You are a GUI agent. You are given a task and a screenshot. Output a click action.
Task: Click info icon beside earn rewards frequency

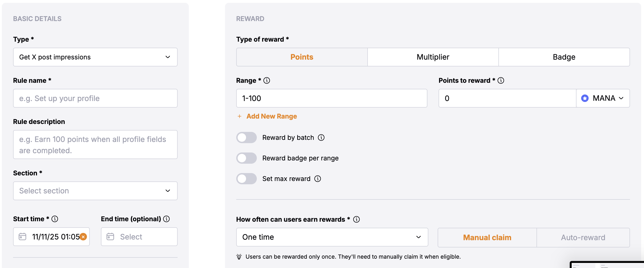click(357, 219)
